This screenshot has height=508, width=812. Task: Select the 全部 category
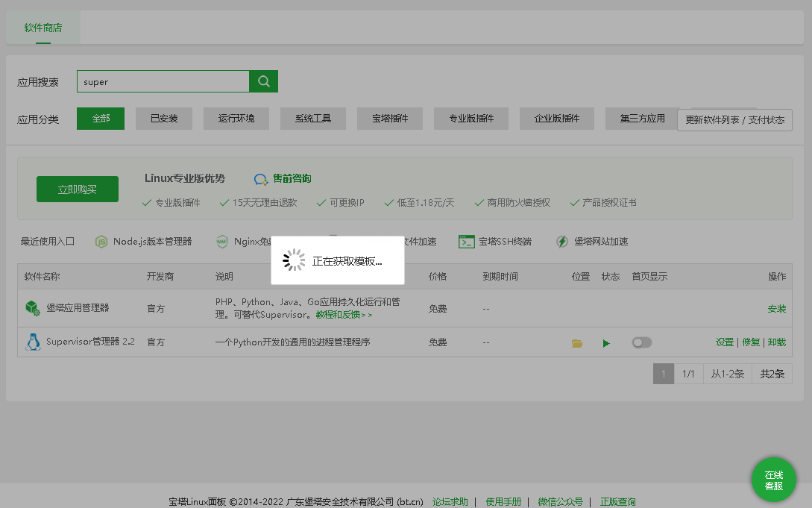tap(101, 119)
